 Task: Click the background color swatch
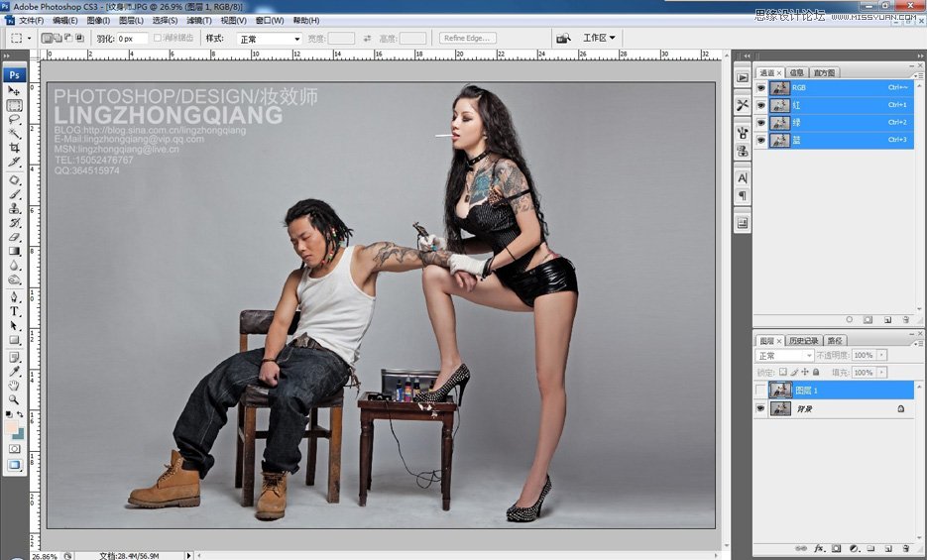[18, 434]
